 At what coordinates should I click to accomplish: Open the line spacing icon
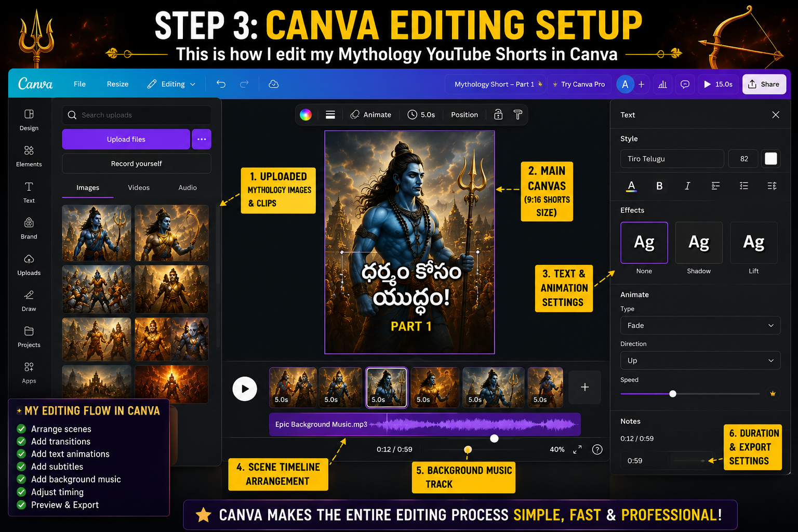[772, 186]
